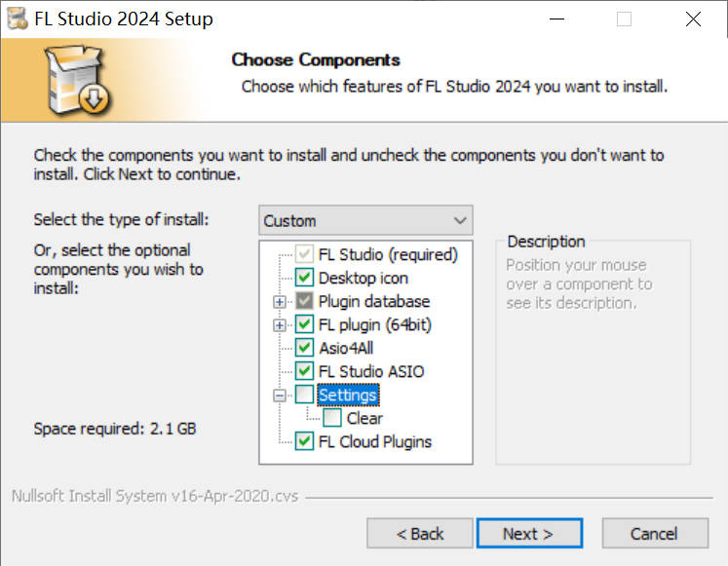Collapse the Settings tree node
The image size is (728, 566).
(x=281, y=395)
